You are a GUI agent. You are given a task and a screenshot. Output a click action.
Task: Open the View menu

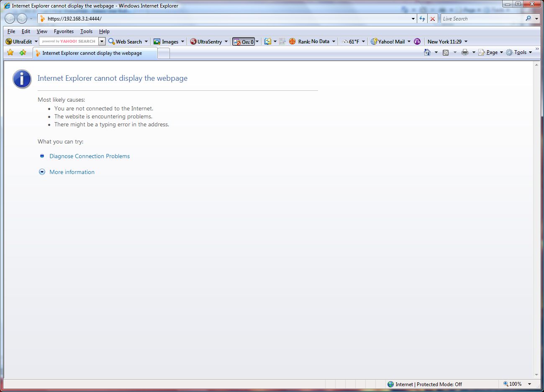pyautogui.click(x=42, y=31)
